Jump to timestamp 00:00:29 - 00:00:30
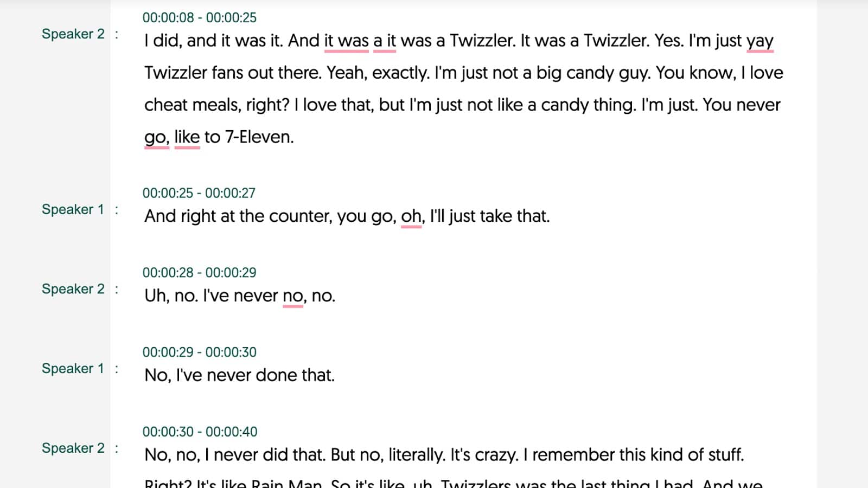This screenshot has height=488, width=868. 199,352
